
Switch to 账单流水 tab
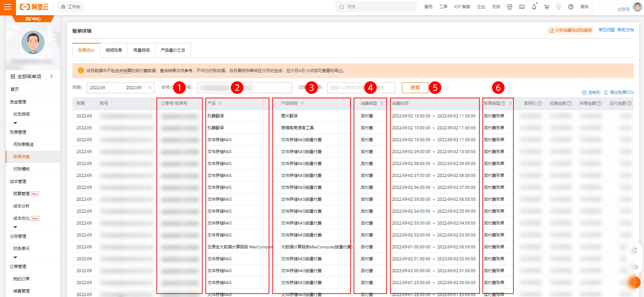click(86, 50)
